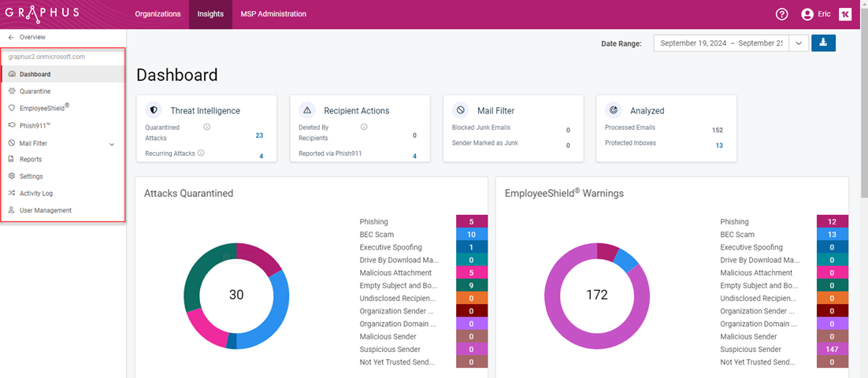
Task: Click Attacks Quarantined Phishing swatch 5
Action: point(472,221)
